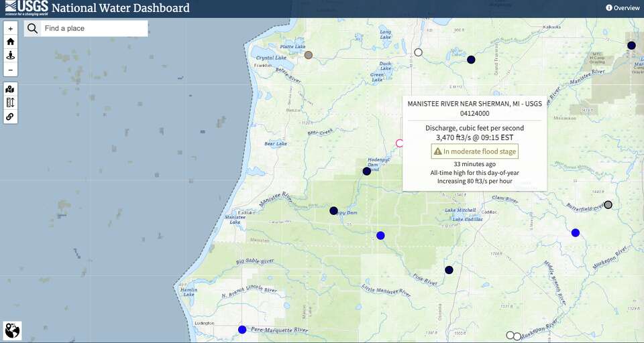Click the zoom out minus button
This screenshot has width=644, height=343.
click(x=10, y=70)
